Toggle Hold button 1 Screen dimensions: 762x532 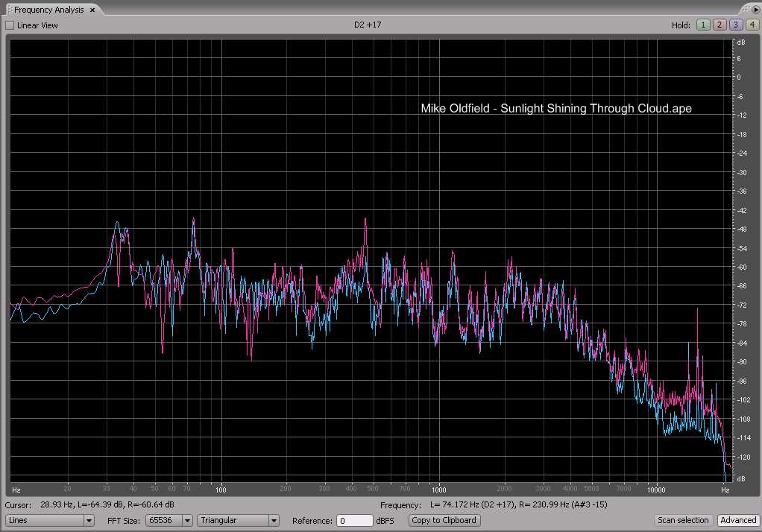coord(702,25)
